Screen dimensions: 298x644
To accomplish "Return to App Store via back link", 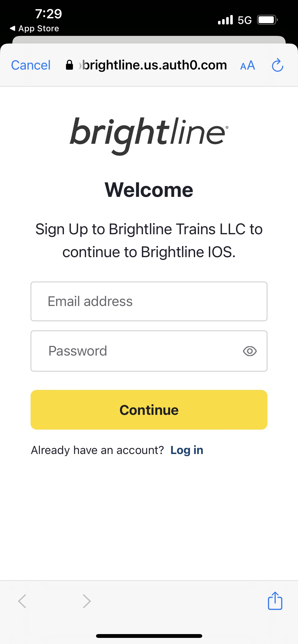I will pos(34,28).
